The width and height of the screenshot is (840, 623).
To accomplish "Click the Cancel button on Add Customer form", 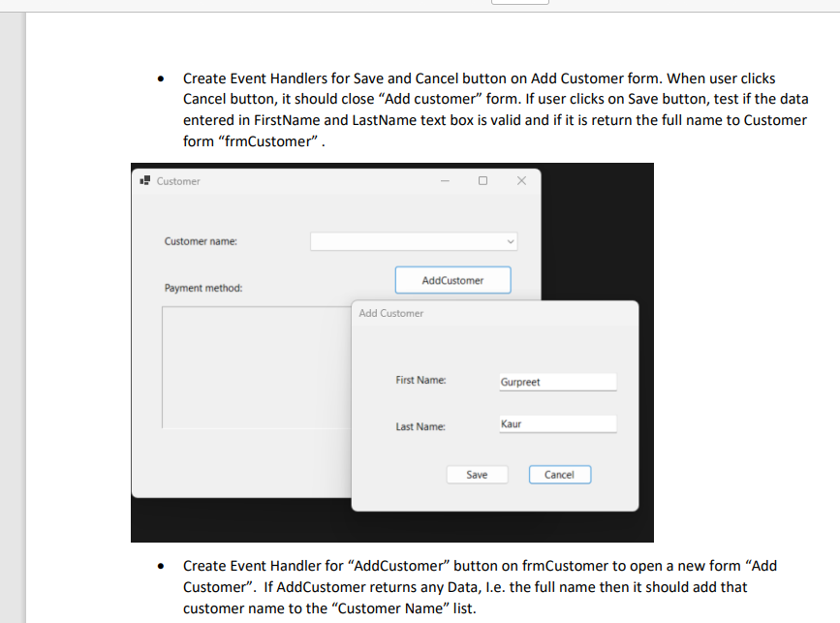I will (x=560, y=474).
